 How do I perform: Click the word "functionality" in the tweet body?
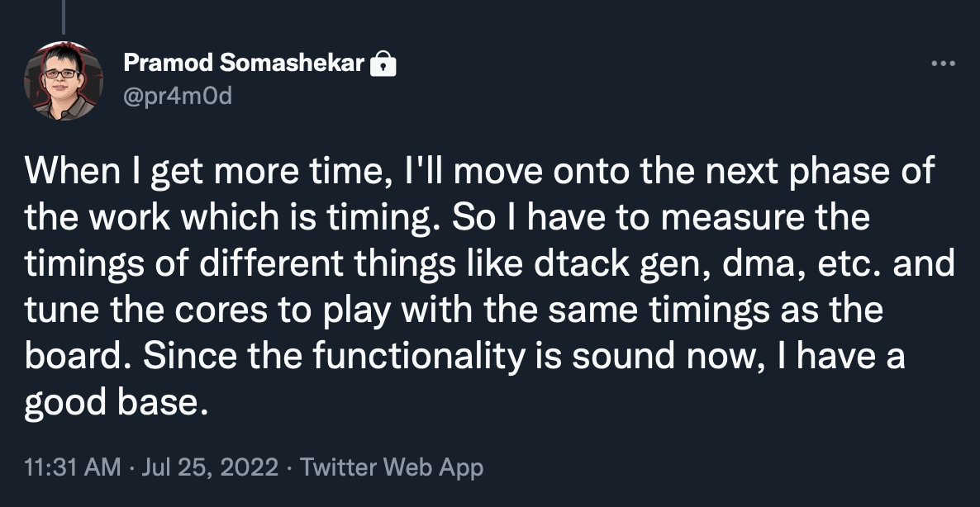(x=419, y=356)
